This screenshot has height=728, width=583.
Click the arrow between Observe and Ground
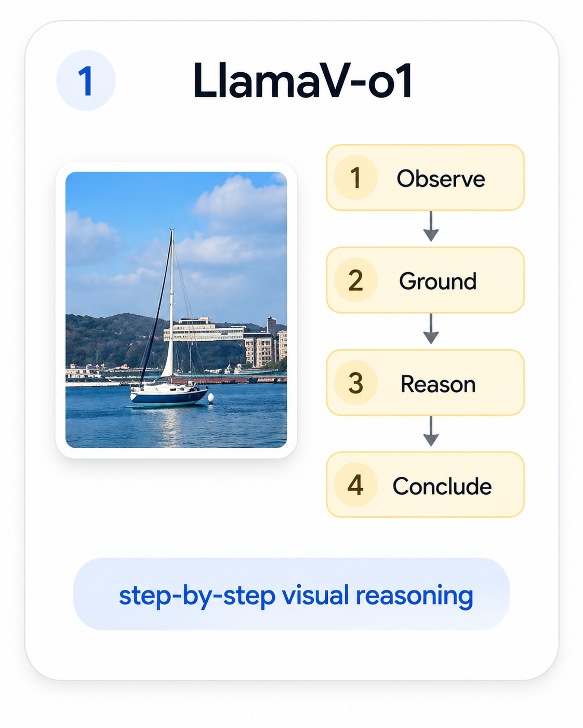click(431, 227)
